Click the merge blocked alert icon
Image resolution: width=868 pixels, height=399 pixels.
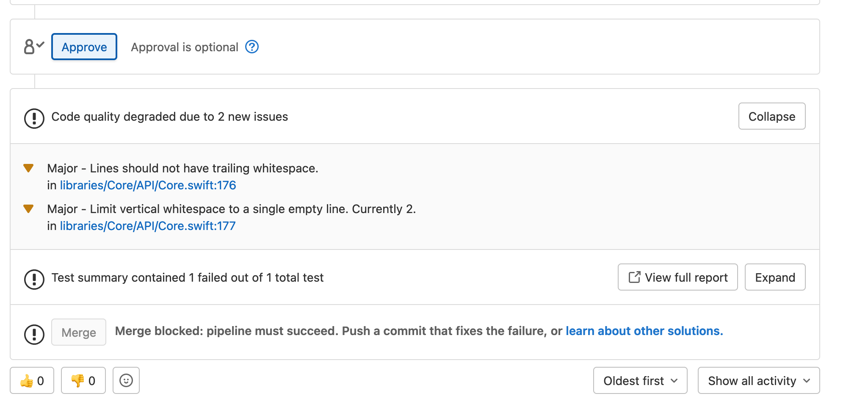34,333
